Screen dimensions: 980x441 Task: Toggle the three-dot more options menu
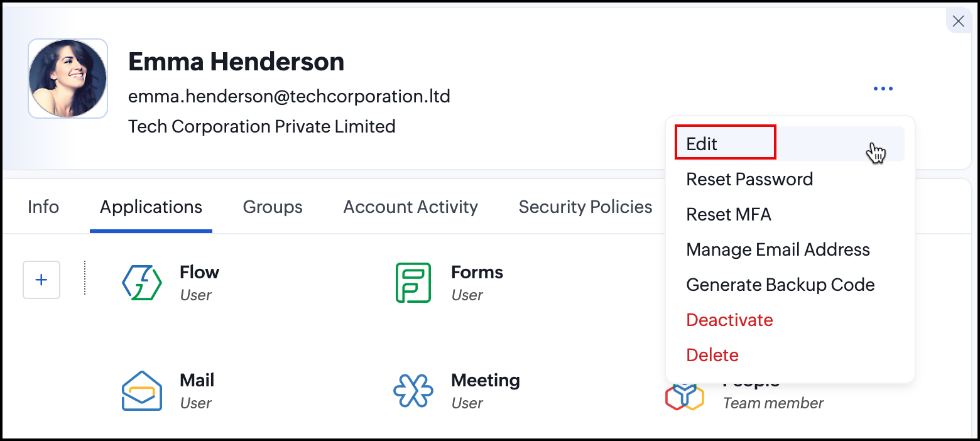(883, 89)
